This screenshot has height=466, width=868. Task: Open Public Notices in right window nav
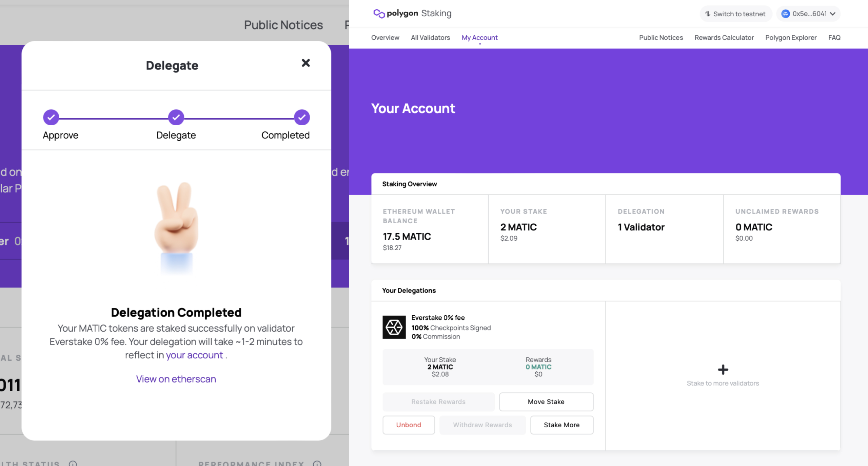[x=661, y=37]
